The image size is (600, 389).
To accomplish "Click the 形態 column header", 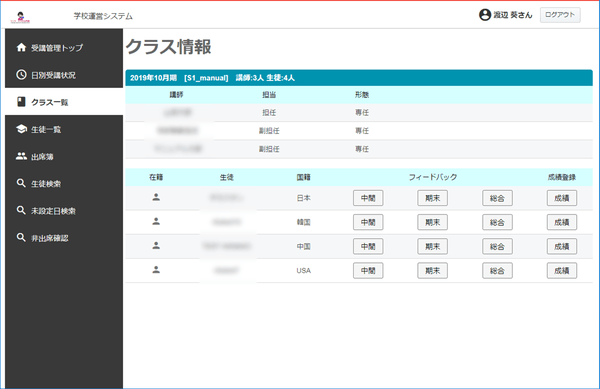I will coord(362,94).
